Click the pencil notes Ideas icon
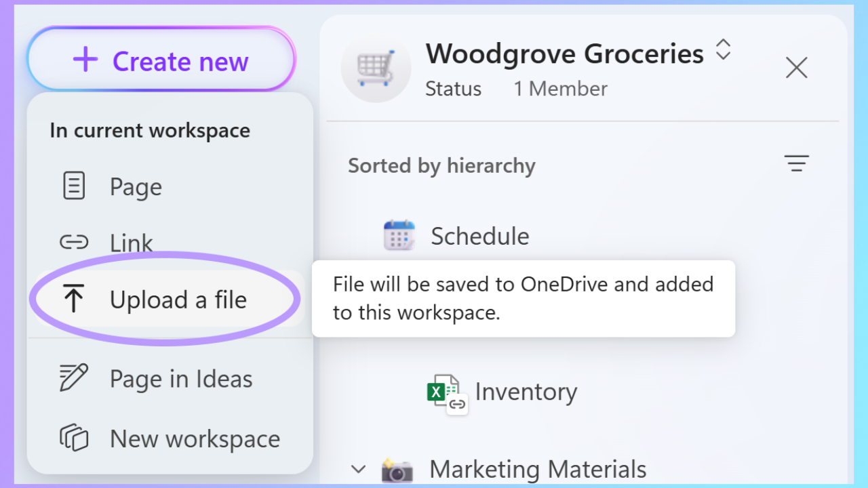Image resolution: width=868 pixels, height=488 pixels. 74,378
